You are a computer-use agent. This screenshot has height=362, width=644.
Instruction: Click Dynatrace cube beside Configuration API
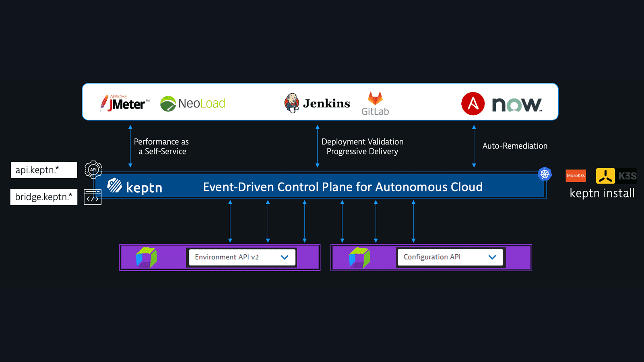359,257
